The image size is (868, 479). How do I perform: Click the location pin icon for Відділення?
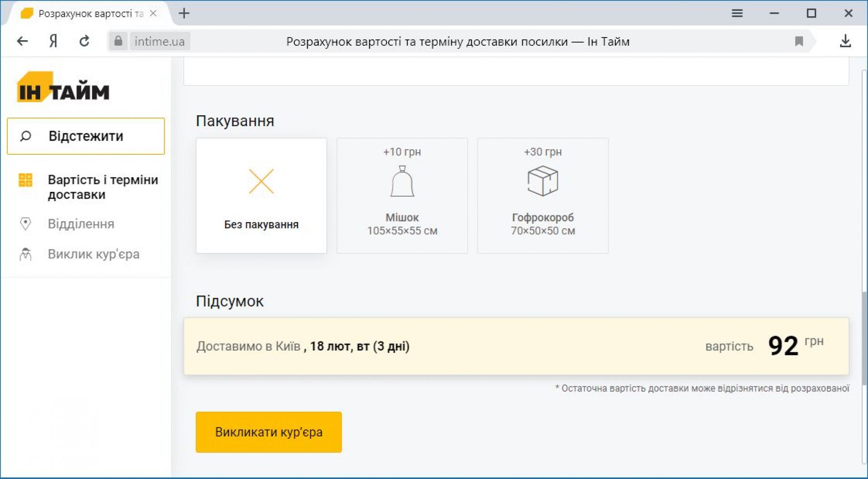[x=25, y=223]
